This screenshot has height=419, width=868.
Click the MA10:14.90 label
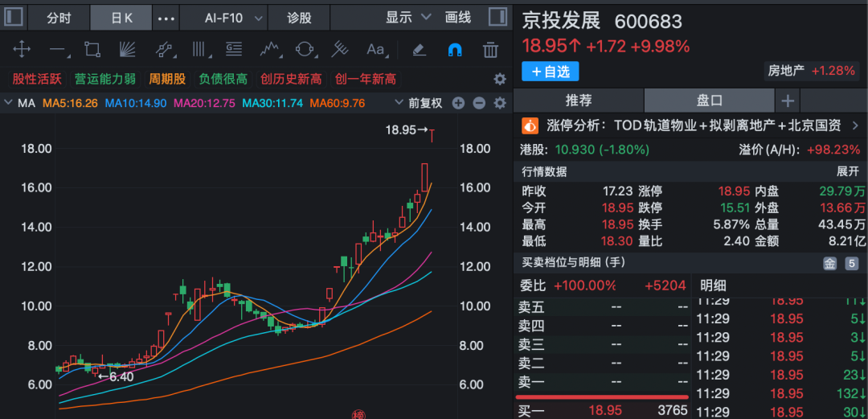pos(136,103)
